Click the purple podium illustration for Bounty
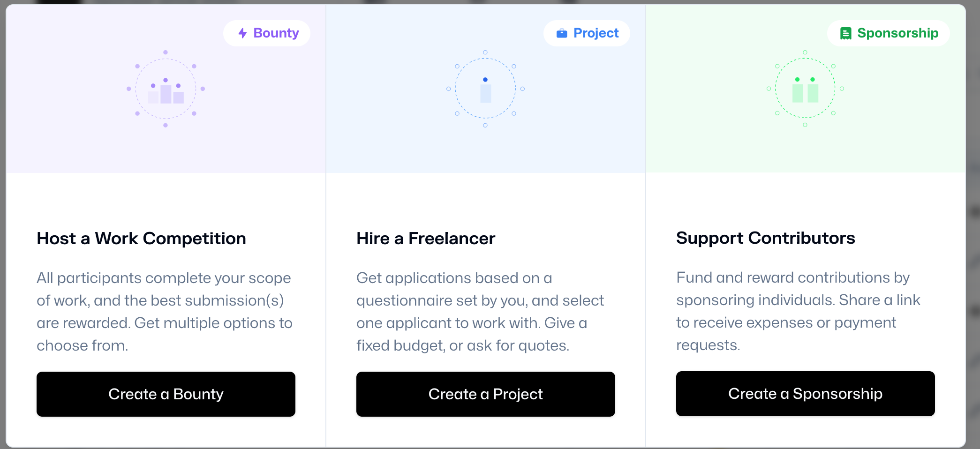Image resolution: width=980 pixels, height=449 pixels. coord(166,89)
